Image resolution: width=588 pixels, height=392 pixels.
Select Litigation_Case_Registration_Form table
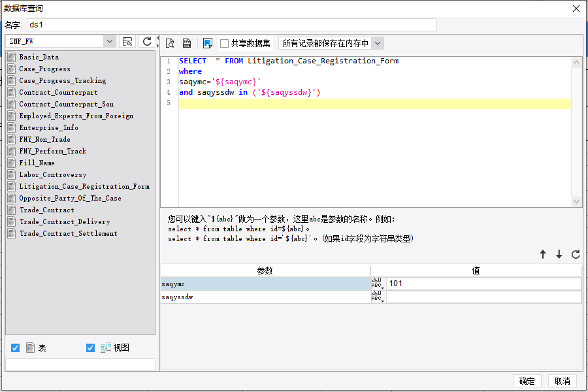coord(84,186)
